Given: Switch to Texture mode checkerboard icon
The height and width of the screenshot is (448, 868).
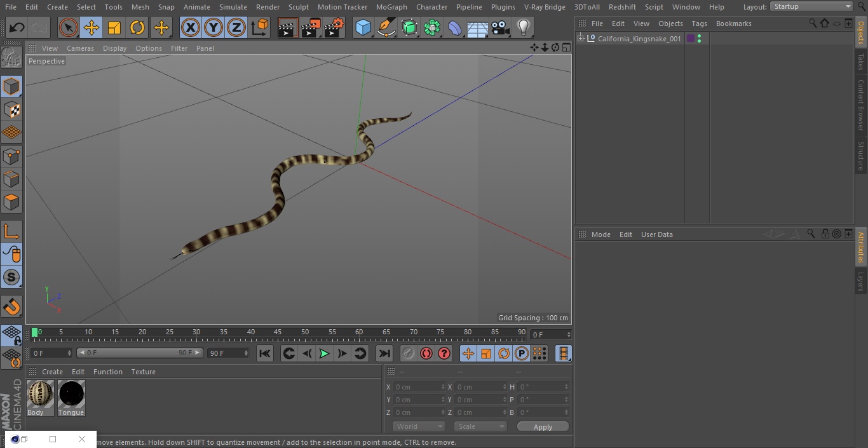Looking at the screenshot, I should pyautogui.click(x=11, y=110).
